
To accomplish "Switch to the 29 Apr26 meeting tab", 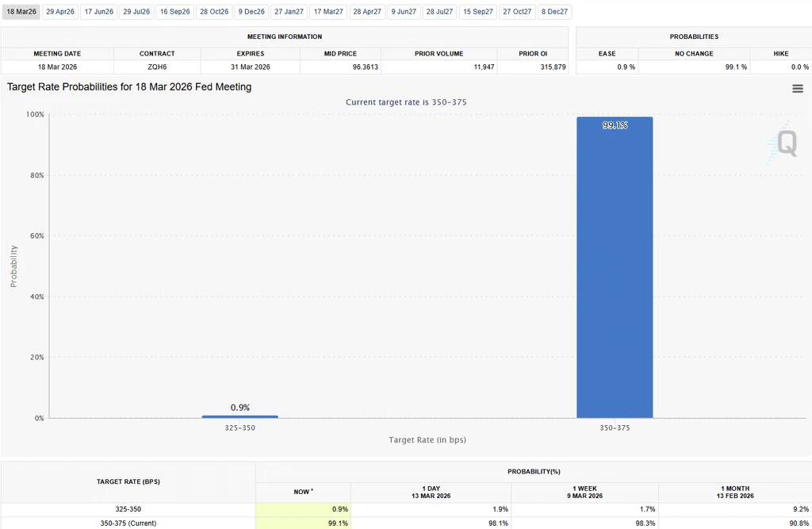I will coord(60,11).
